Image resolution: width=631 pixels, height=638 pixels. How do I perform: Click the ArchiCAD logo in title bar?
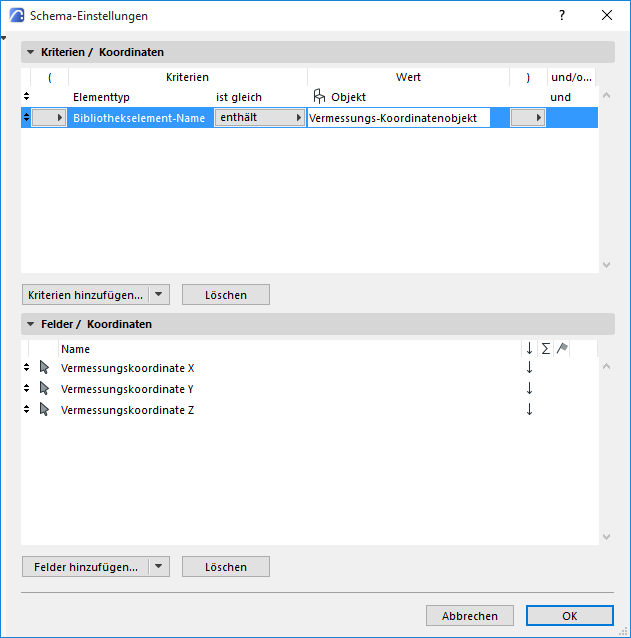tap(16, 15)
